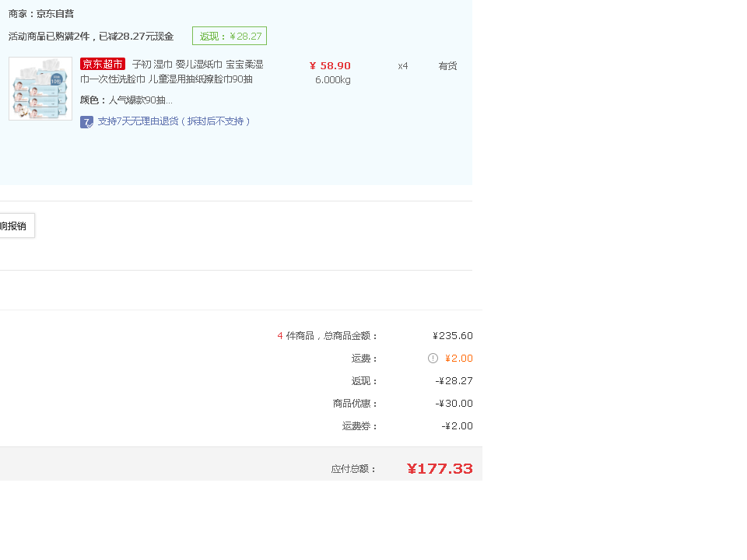Click the 京东超市 red badge
The width and height of the screenshot is (747, 560).
[x=103, y=65]
